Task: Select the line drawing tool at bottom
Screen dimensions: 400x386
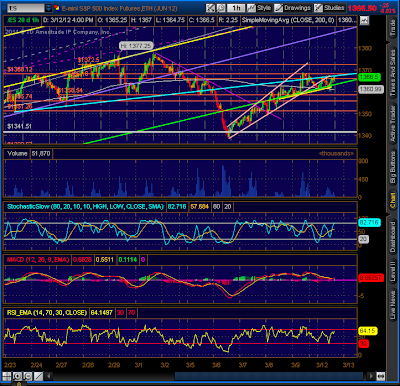Action: click(38, 376)
